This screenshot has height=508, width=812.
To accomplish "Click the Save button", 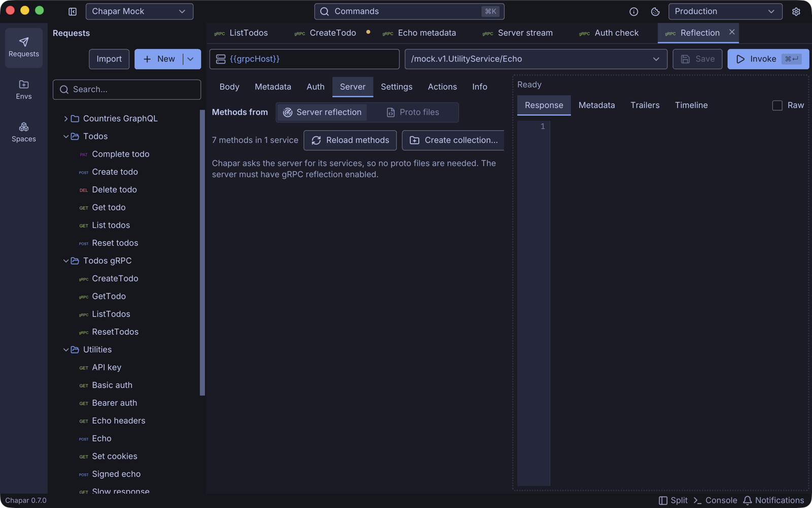I will [x=697, y=59].
